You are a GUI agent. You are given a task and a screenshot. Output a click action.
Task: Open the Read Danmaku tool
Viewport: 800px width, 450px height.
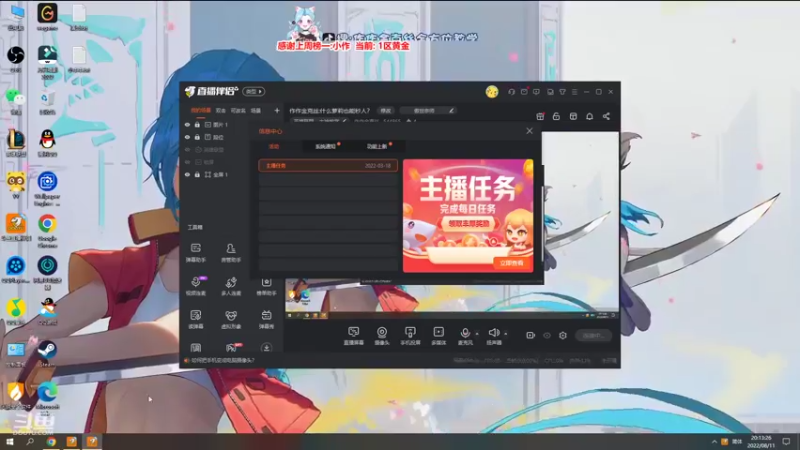click(x=195, y=319)
